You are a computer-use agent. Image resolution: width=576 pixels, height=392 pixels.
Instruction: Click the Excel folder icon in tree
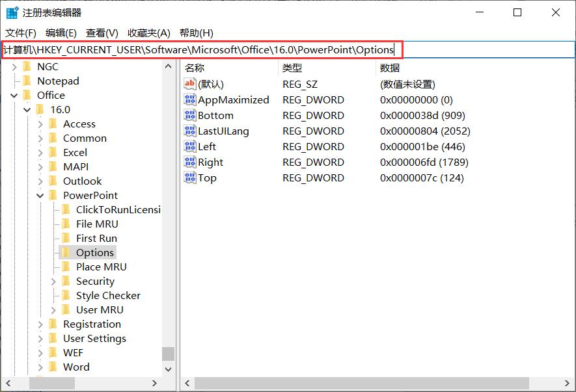pos(53,152)
